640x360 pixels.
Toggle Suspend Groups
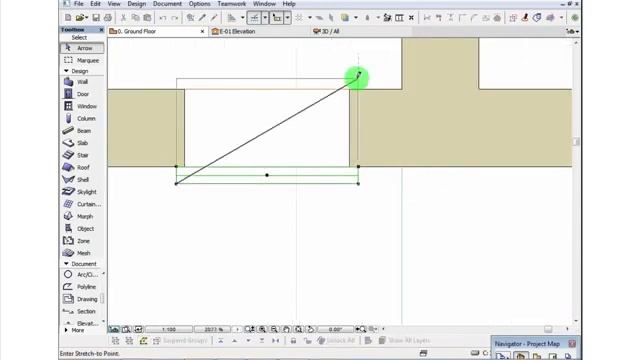point(180,341)
